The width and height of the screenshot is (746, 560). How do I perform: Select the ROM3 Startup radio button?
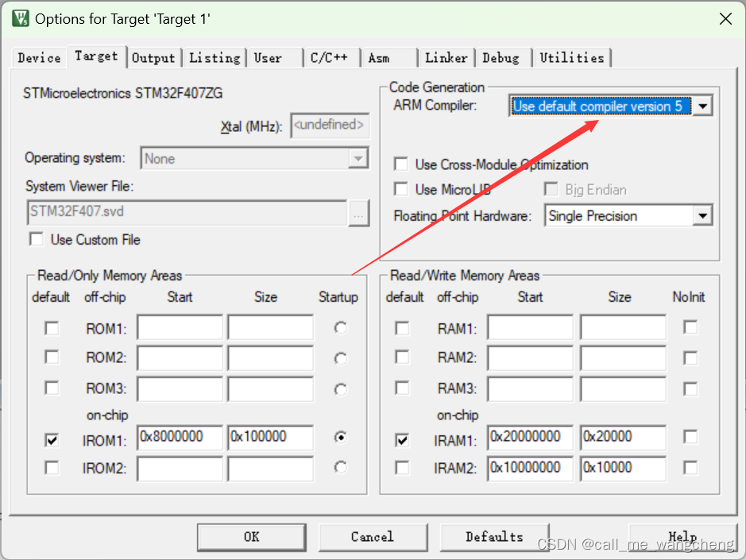click(x=341, y=390)
